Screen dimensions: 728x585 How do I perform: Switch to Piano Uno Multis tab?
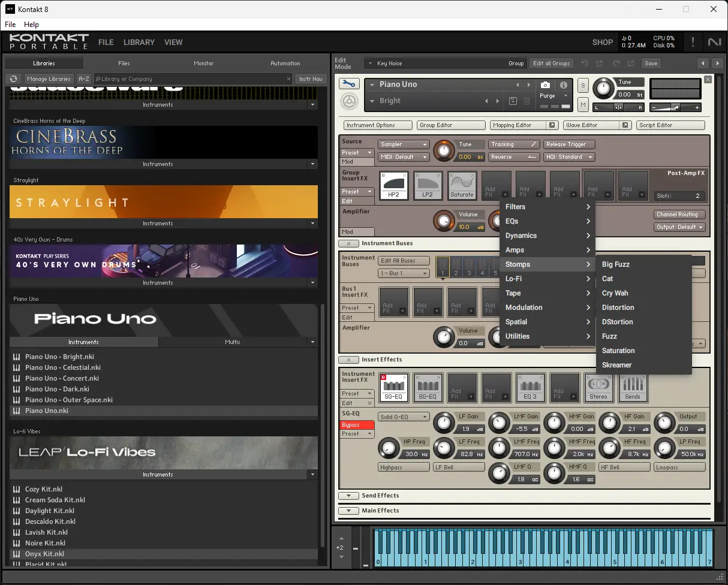coord(233,342)
